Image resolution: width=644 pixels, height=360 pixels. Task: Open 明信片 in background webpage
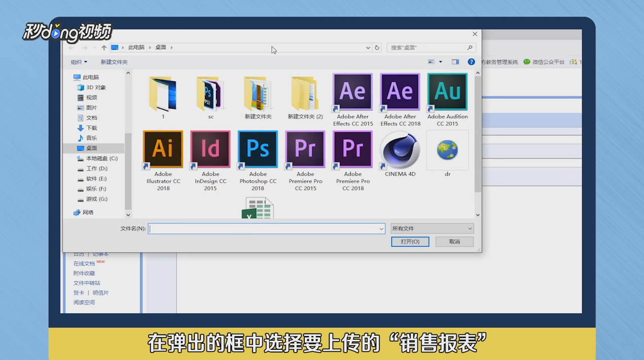click(100, 292)
